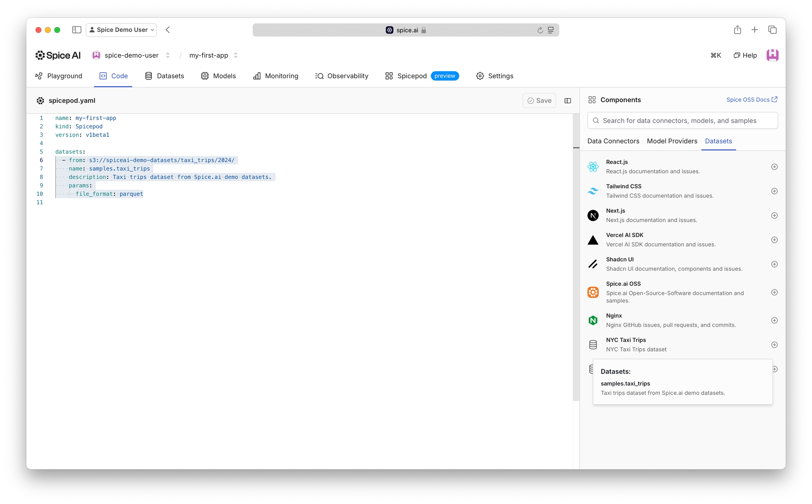812x504 pixels.
Task: Click the browser share icon
Action: tap(737, 30)
